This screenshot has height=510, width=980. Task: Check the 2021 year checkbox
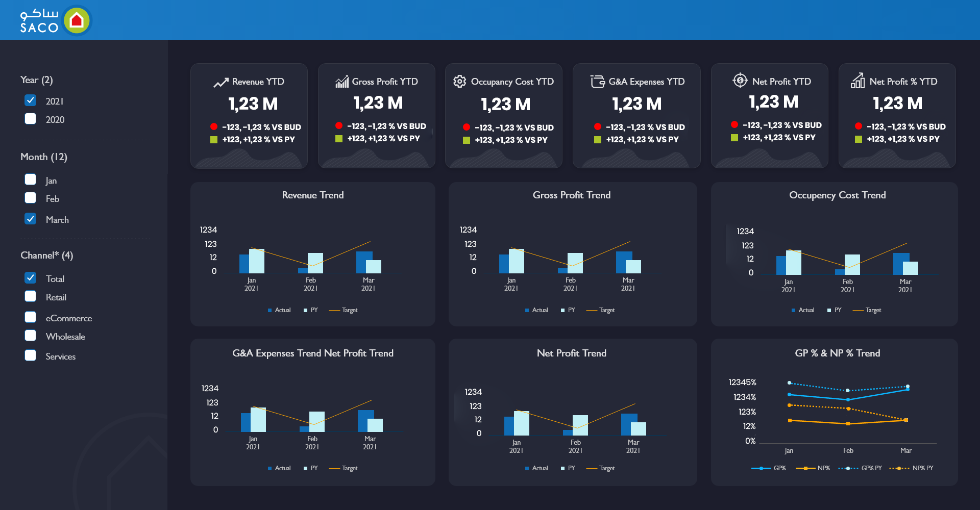pos(31,100)
